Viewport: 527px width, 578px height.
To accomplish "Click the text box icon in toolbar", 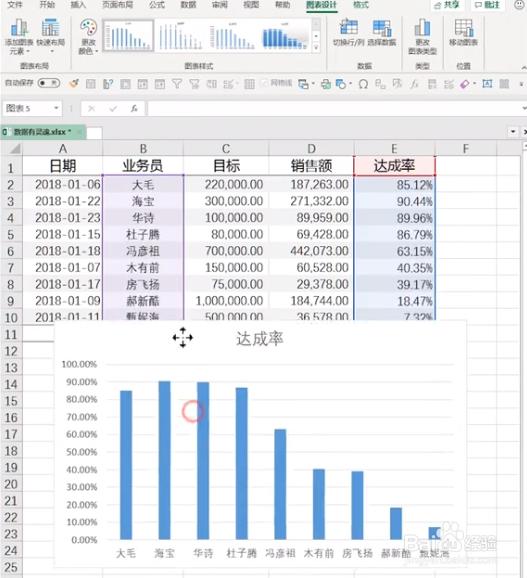I will [487, 84].
